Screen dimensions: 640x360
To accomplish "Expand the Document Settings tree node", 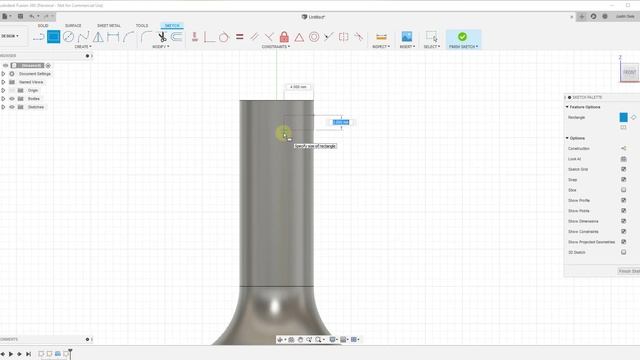I will tap(3, 74).
